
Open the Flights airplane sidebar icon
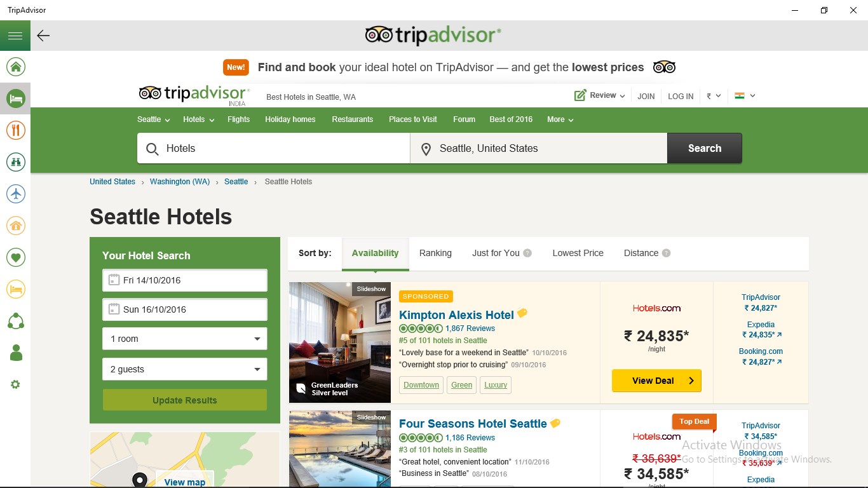pos(15,194)
